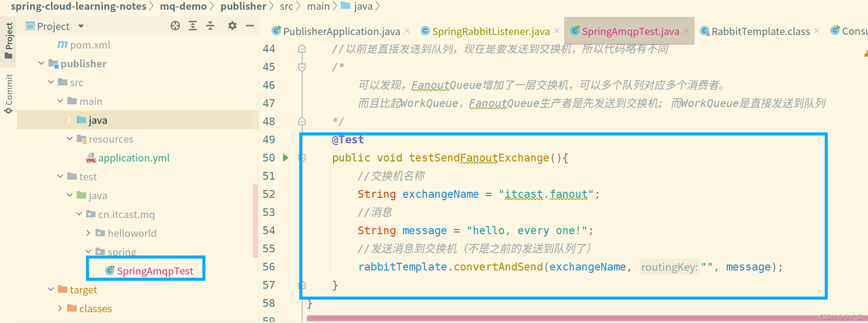Image resolution: width=868 pixels, height=323 pixels.
Task: Click the Project tool window sidebar button
Action: (9, 40)
